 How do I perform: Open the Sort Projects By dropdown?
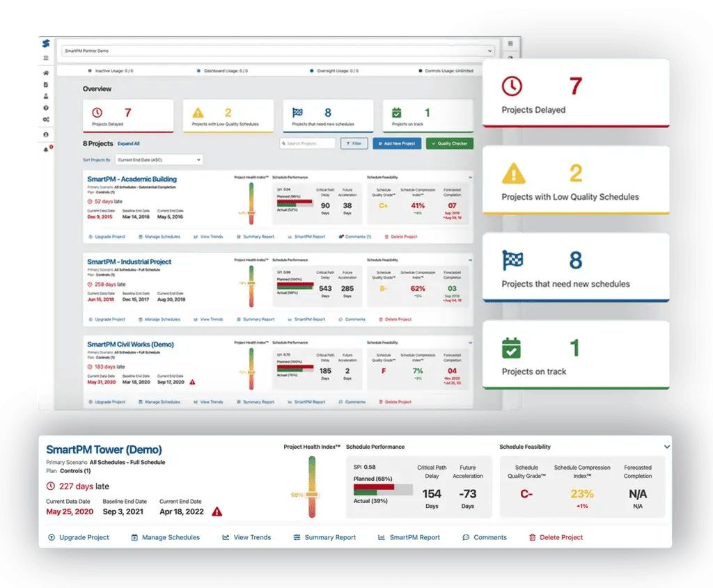(x=158, y=160)
